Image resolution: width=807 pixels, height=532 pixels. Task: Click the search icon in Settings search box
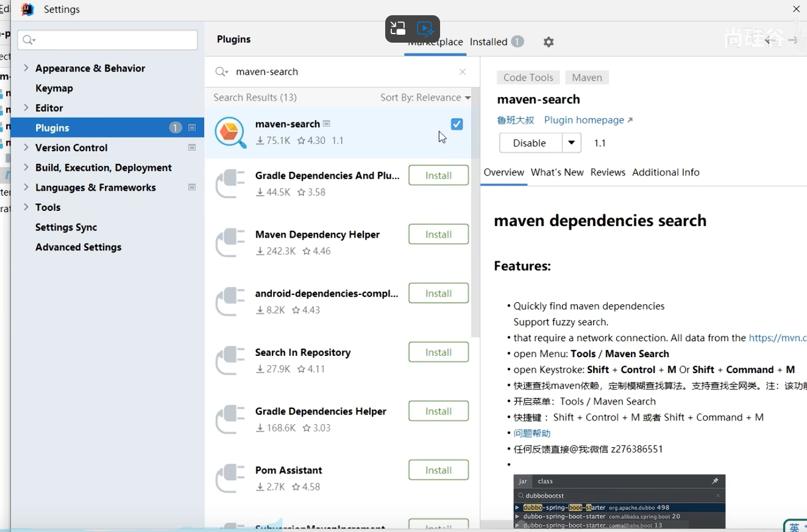(x=29, y=40)
